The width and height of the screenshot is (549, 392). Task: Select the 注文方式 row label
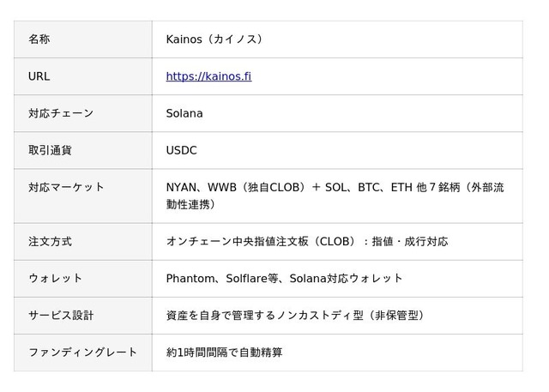tap(50, 241)
